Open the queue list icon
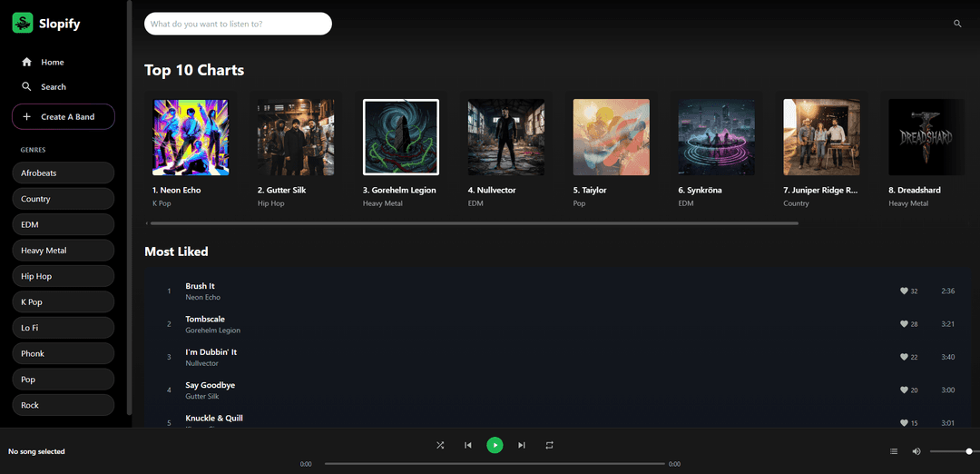Screen dimensions: 980x474 (894, 451)
